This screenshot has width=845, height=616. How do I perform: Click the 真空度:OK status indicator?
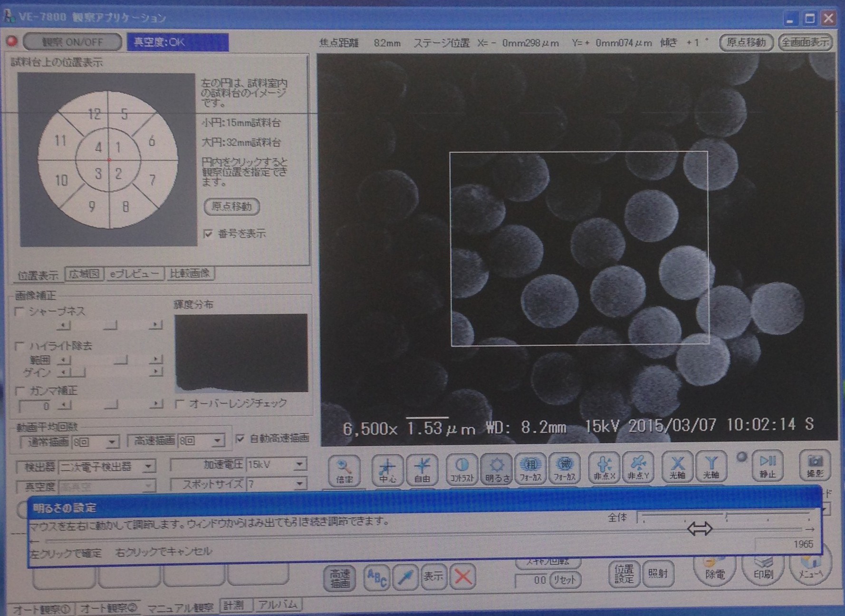[x=177, y=42]
